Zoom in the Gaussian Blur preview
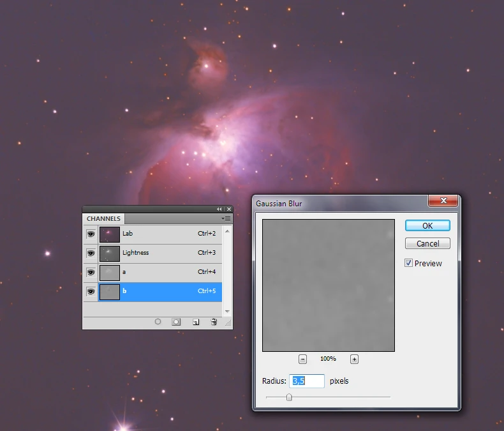The width and height of the screenshot is (504, 431). pyautogui.click(x=354, y=359)
